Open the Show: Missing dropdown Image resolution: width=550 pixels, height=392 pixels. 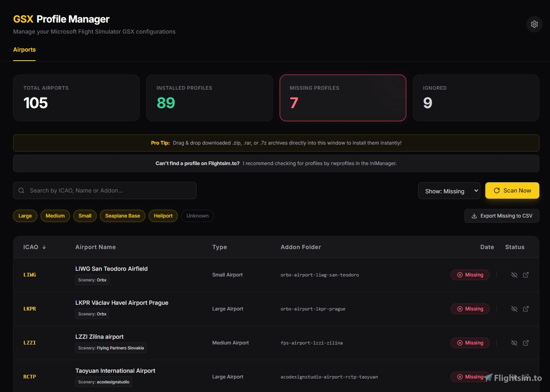coord(449,191)
